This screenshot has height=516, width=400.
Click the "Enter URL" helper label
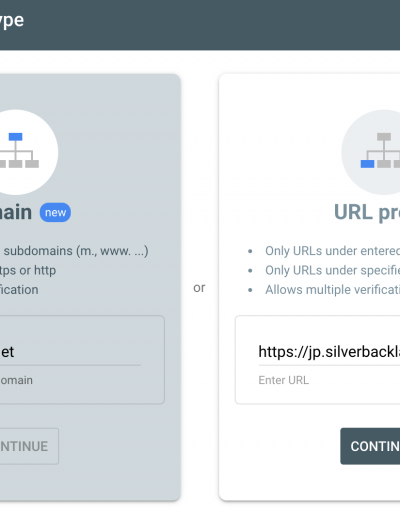point(284,380)
